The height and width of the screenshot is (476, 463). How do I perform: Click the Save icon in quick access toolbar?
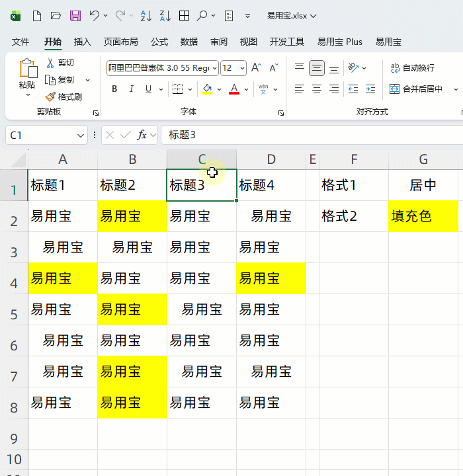(75, 15)
